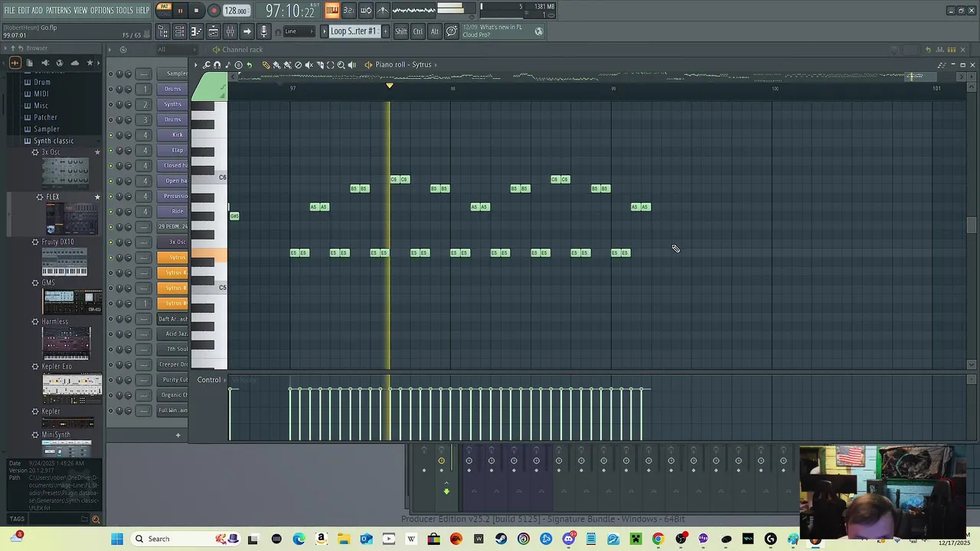This screenshot has width=980, height=551.
Task: Toggle the PAT/SONG mode switch
Action: pos(164,10)
